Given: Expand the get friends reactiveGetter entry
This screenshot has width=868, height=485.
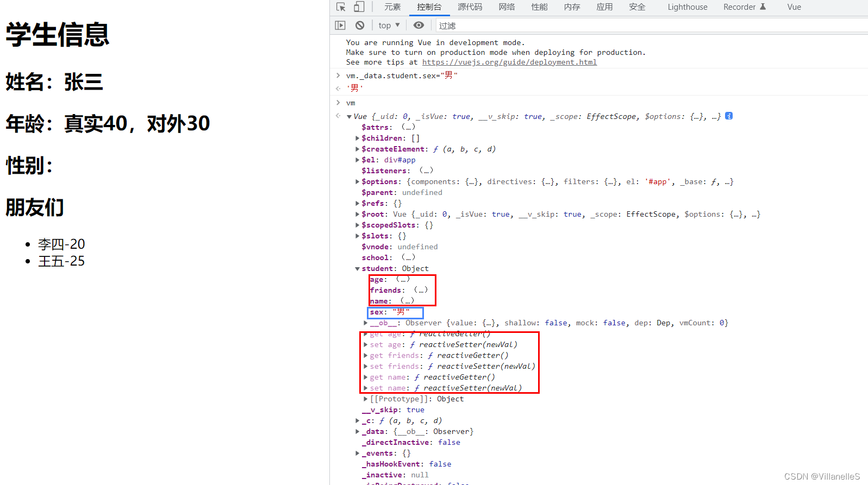Looking at the screenshot, I should [x=366, y=355].
